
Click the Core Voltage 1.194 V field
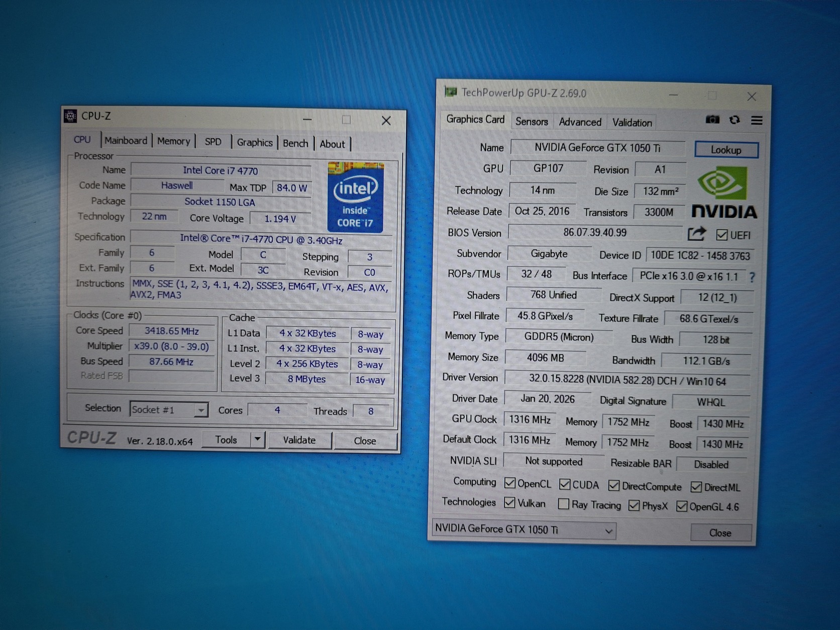click(x=280, y=219)
